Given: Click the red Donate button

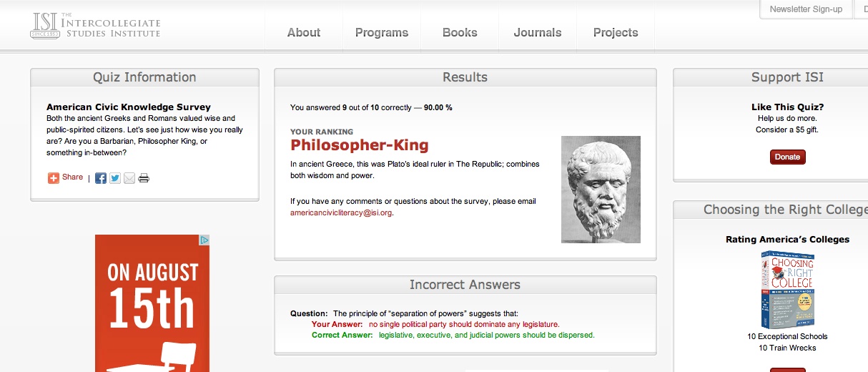Looking at the screenshot, I should (x=788, y=157).
